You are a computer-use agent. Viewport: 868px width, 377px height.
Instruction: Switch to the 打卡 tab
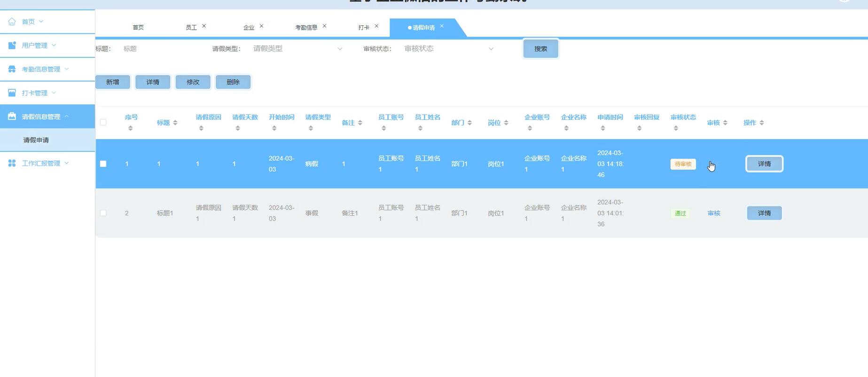(x=364, y=27)
